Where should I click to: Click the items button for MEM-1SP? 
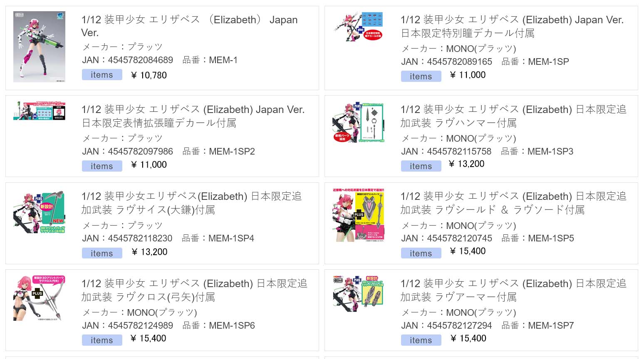click(x=421, y=76)
